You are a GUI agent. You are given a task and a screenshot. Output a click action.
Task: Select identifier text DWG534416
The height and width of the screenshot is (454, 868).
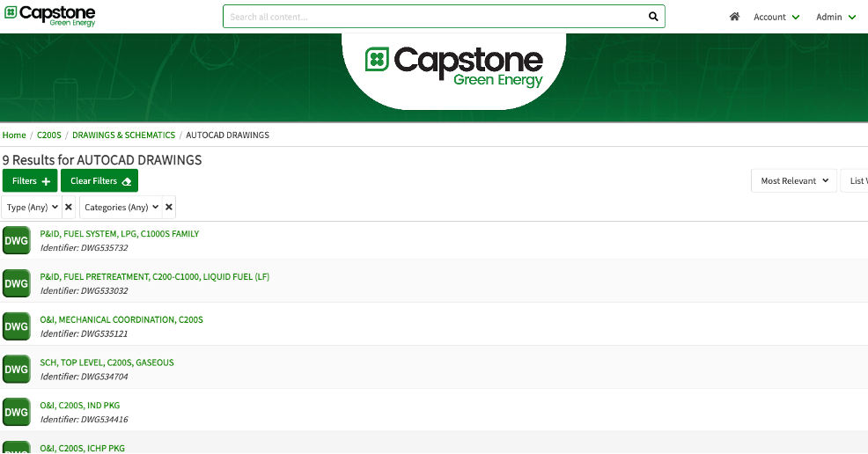pos(104,420)
